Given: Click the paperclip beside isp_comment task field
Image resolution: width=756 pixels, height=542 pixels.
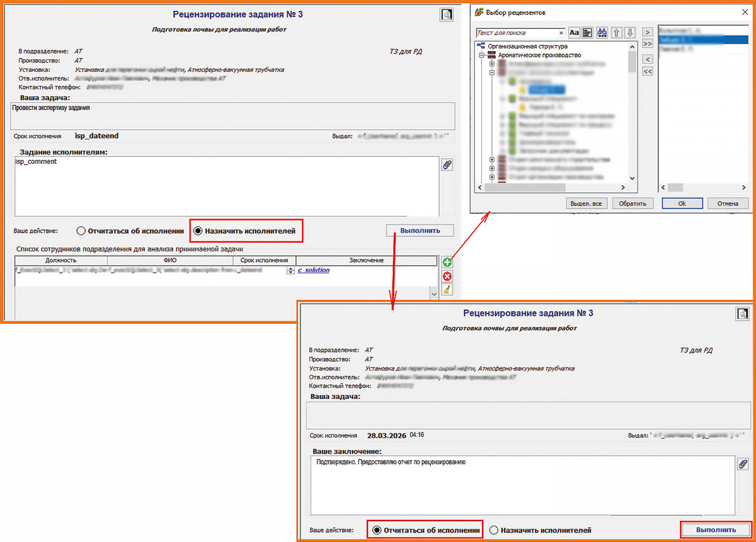Looking at the screenshot, I should pos(447,164).
